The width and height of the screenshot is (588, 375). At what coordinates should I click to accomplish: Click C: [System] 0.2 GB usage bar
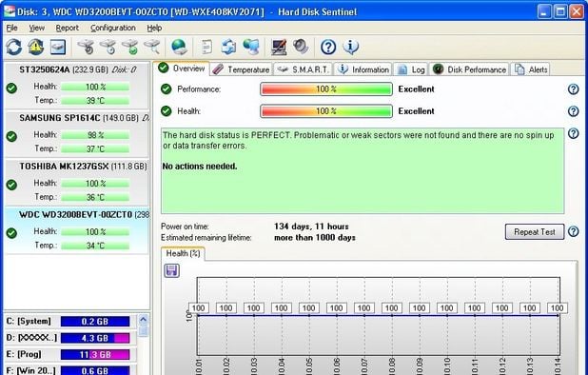(x=95, y=322)
